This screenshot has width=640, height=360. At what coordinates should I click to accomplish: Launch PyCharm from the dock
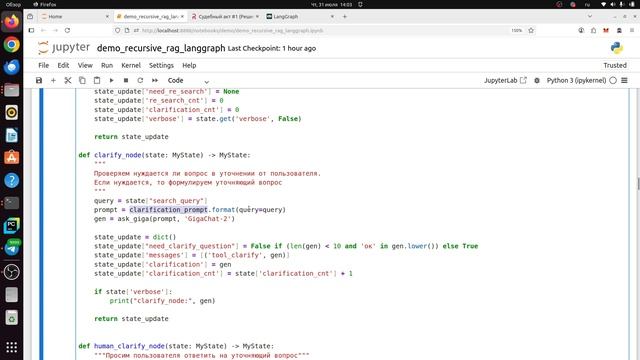(x=11, y=225)
